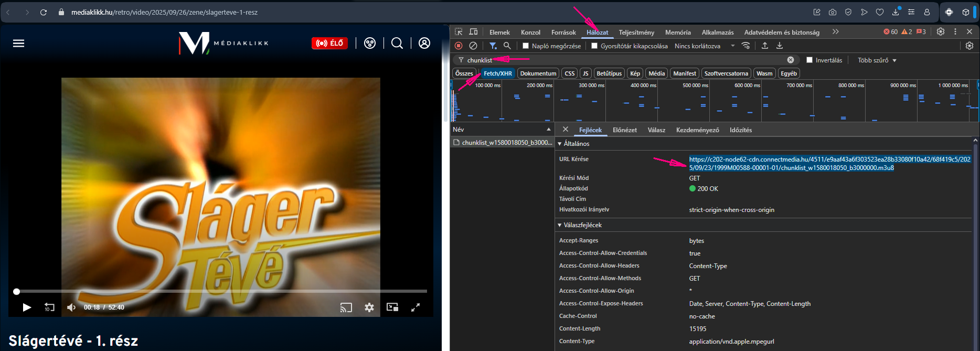This screenshot has height=351, width=980.
Task: Open the Válasz tab
Action: [656, 130]
